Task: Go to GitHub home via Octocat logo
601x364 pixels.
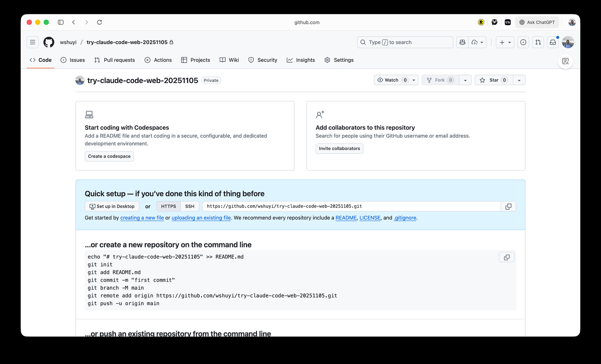Action: [x=49, y=42]
